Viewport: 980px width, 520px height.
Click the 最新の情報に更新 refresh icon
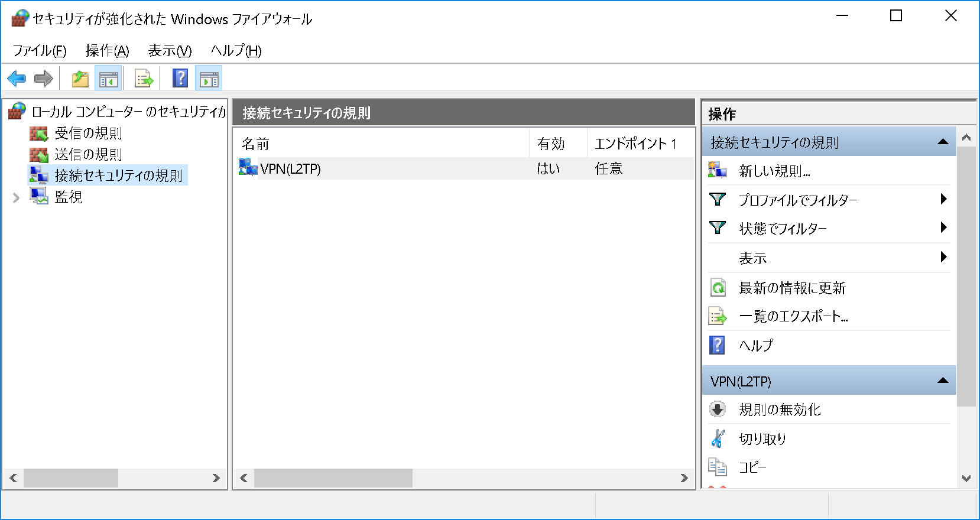click(717, 288)
